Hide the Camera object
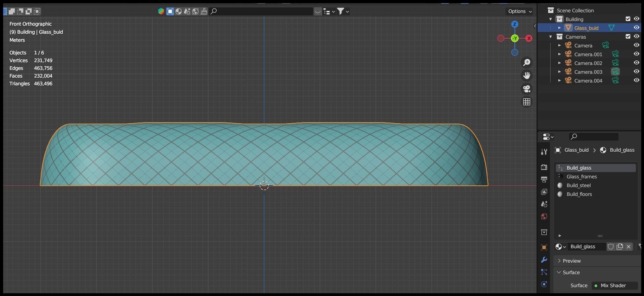 (636, 45)
